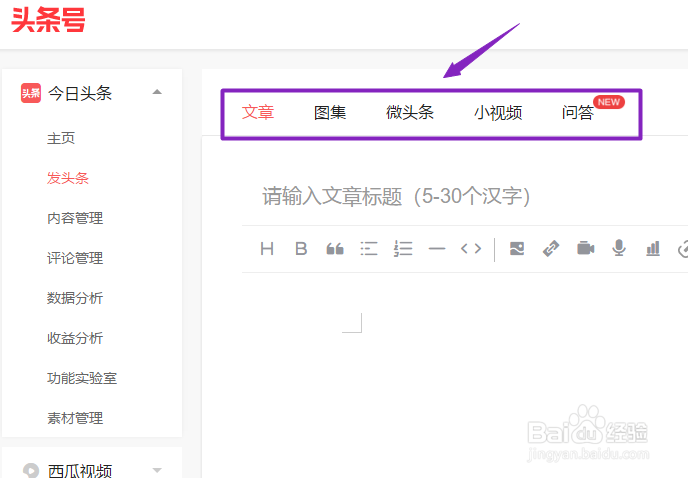
Task: Click the 西瓜视频 section icon
Action: coord(31,471)
